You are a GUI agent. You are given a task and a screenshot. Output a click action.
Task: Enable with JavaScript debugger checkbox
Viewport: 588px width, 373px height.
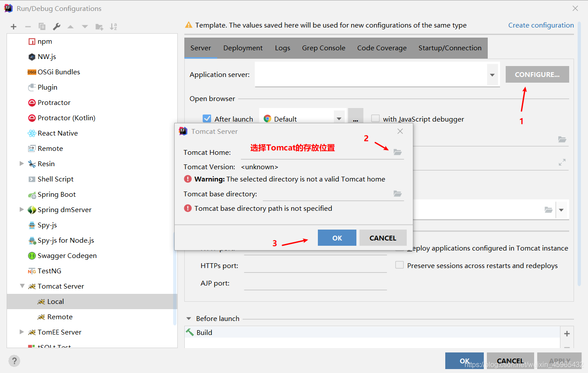tap(375, 119)
